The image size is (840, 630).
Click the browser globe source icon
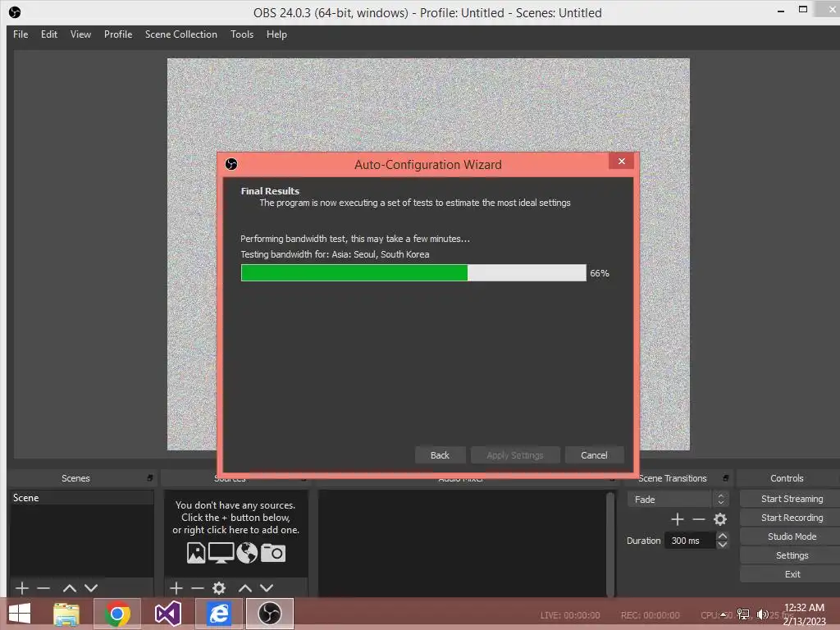click(x=247, y=553)
